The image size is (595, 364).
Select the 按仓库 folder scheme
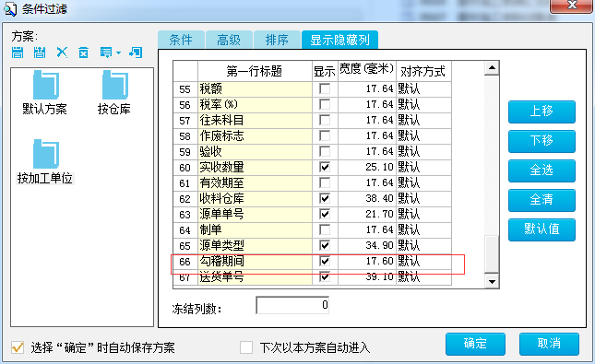pyautogui.click(x=114, y=92)
